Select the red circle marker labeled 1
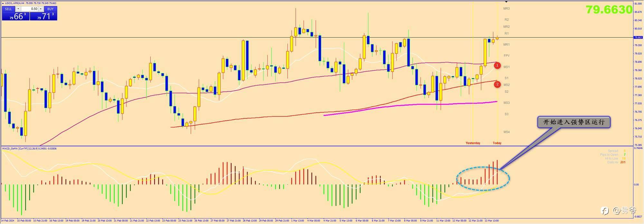Screen dimensions: 644x224 pos(497,65)
